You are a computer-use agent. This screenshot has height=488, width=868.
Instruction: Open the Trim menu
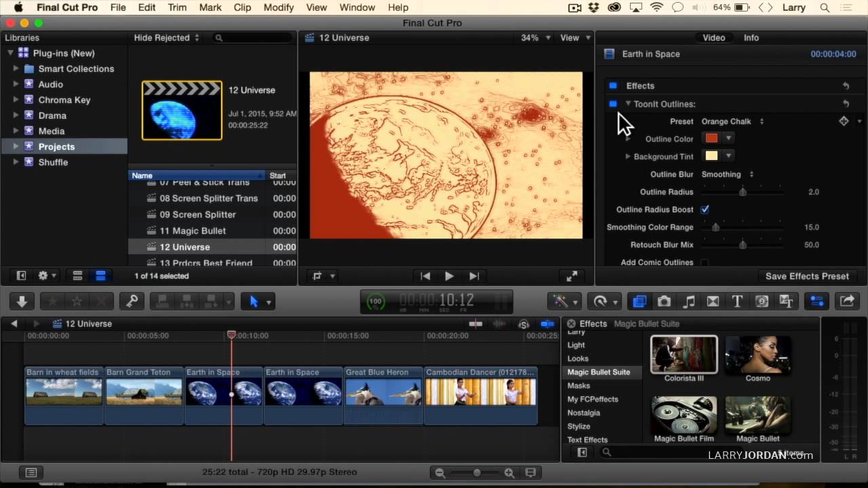coord(177,7)
